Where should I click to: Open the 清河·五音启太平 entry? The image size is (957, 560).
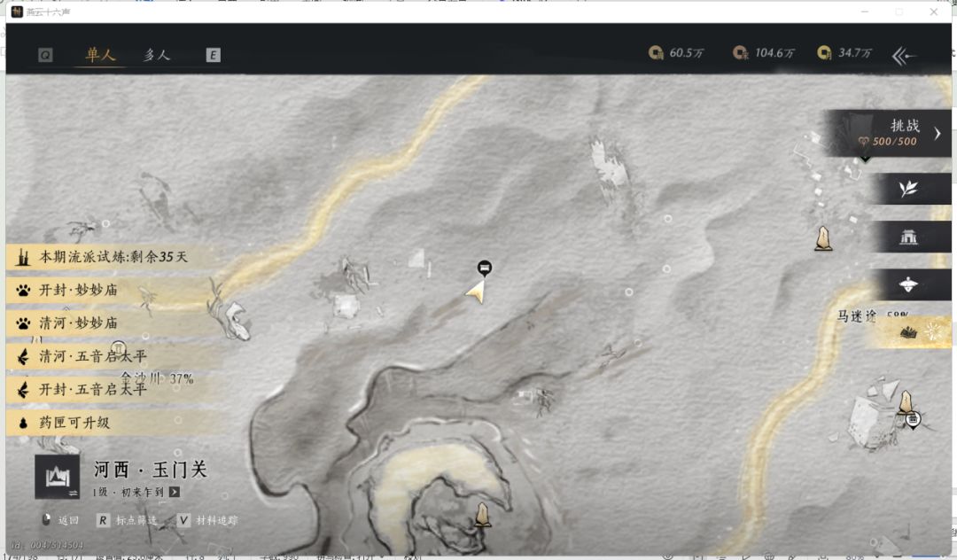point(114,356)
